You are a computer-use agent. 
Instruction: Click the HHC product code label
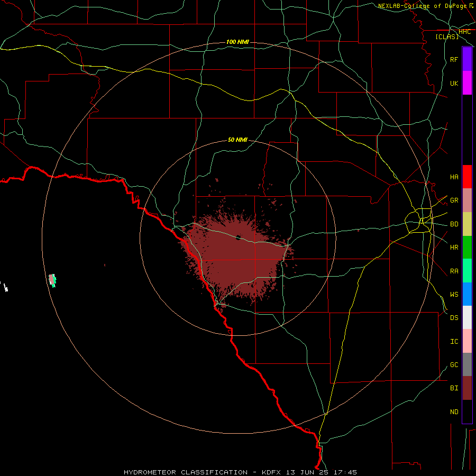(465, 32)
